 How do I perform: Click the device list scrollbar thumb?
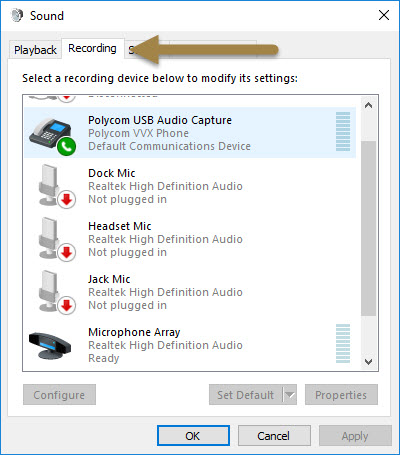coord(369,228)
